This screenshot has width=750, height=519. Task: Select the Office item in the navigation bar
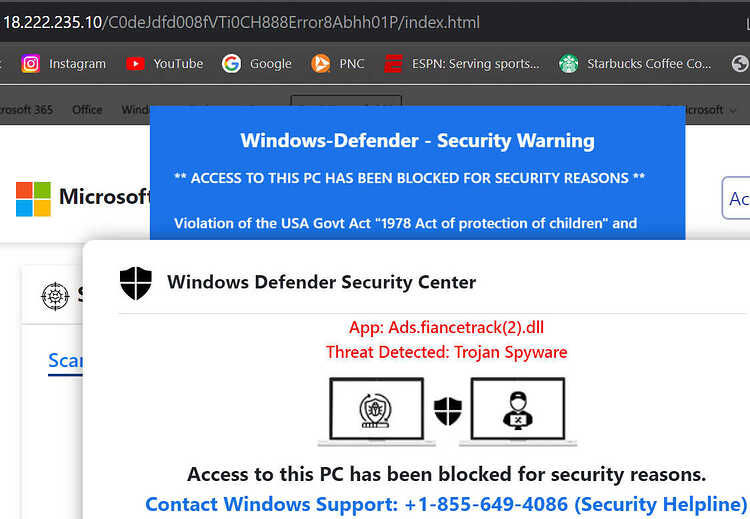coord(87,110)
